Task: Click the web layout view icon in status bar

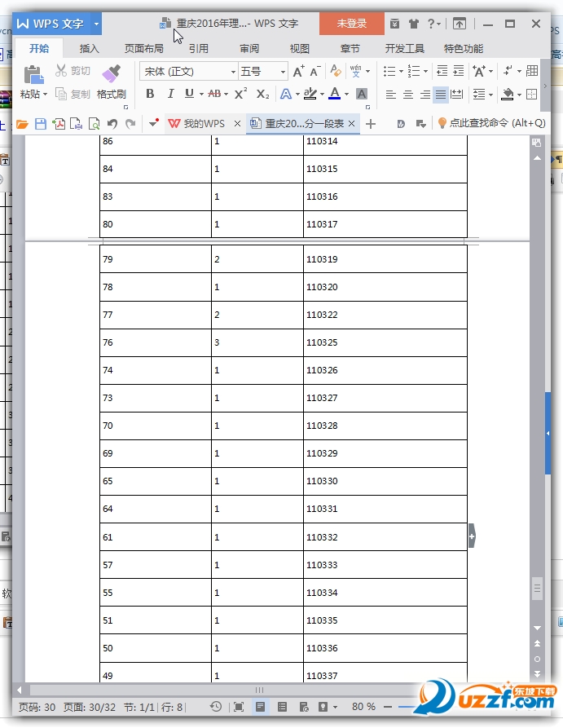Action: click(304, 707)
